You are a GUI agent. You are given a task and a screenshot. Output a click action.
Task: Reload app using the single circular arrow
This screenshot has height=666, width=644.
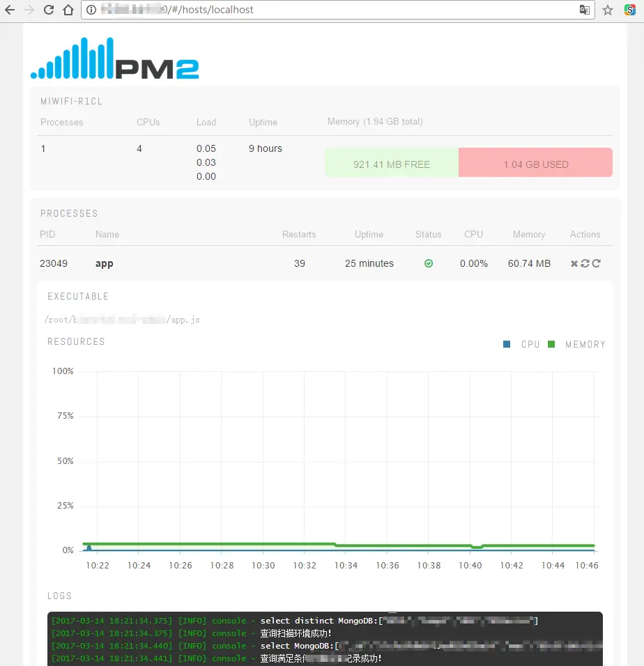(x=596, y=264)
